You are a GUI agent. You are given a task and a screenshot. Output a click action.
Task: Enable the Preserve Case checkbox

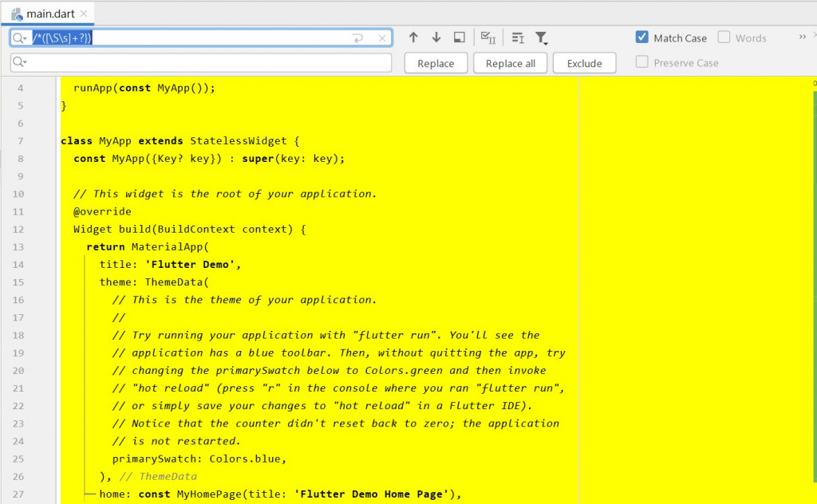pos(642,62)
